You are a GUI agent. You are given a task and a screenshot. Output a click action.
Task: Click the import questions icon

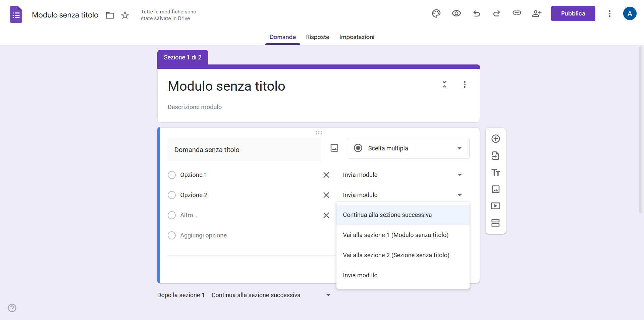pyautogui.click(x=496, y=155)
